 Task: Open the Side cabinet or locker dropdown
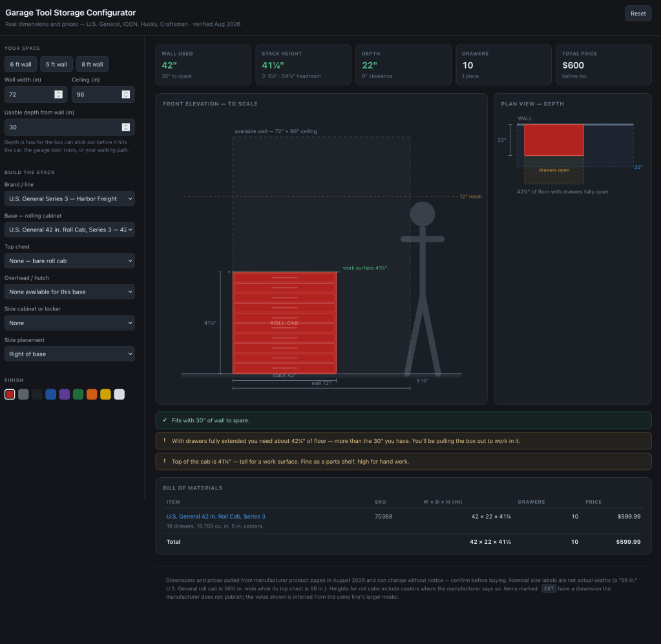click(x=70, y=323)
